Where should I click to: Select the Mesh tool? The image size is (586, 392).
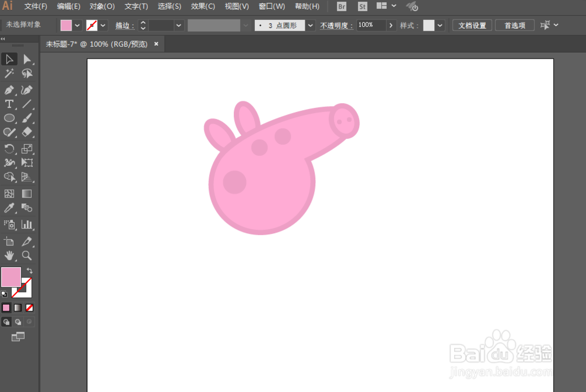point(9,193)
